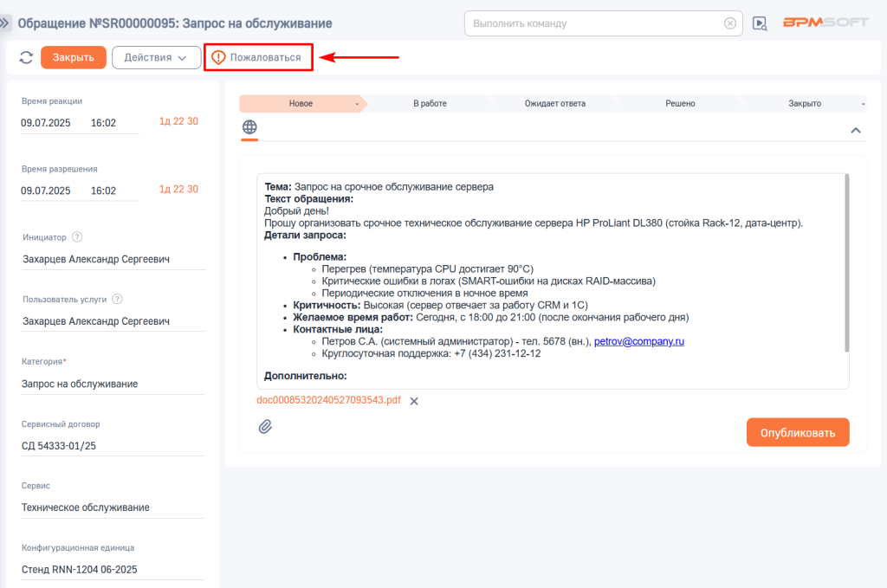This screenshot has width=887, height=588.
Task: Show the help hint next to Инициатор
Action: pyautogui.click(x=77, y=237)
